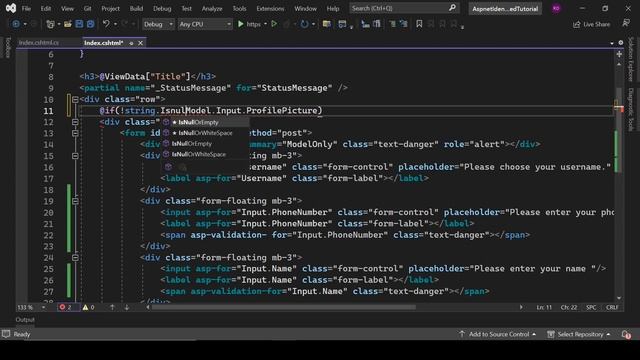
Task: Open the Extensions menu
Action: point(270,8)
